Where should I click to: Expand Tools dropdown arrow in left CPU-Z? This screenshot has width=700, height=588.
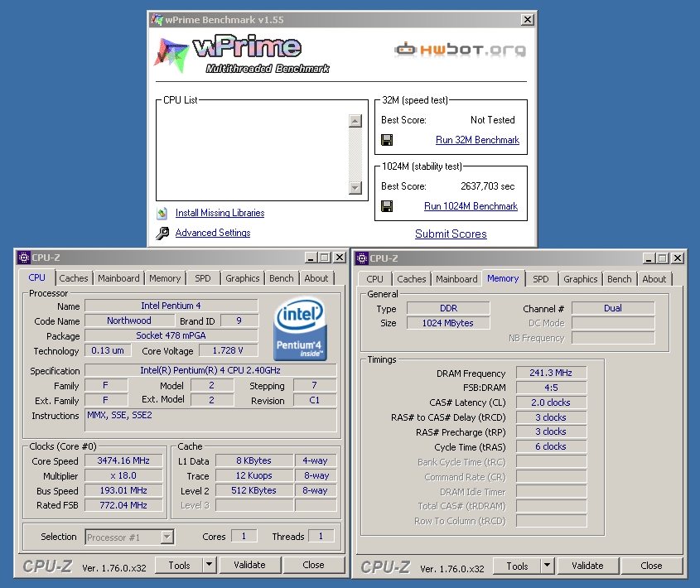[210, 565]
